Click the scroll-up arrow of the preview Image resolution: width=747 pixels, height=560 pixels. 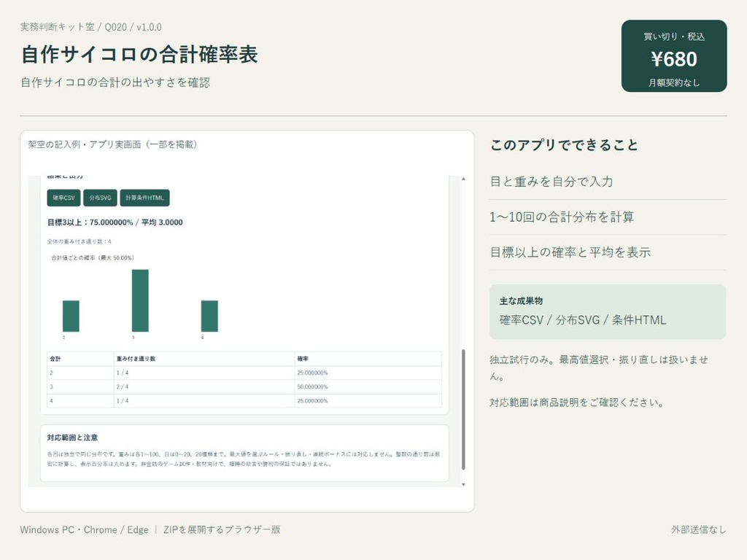(463, 179)
